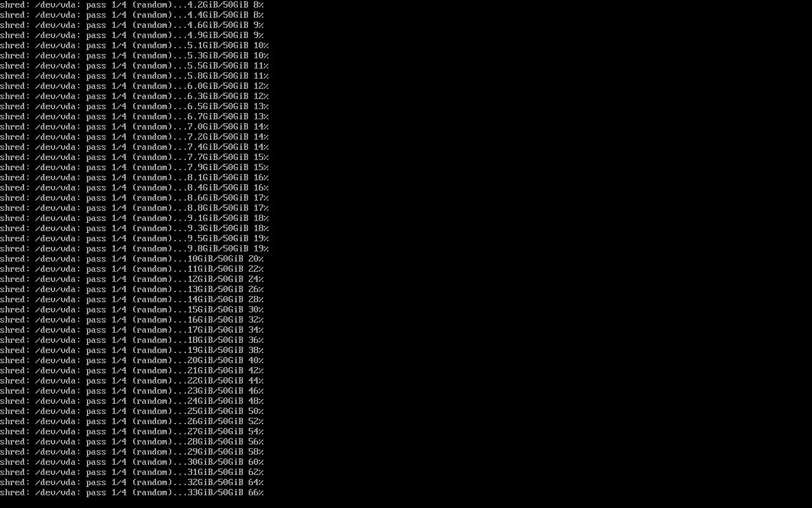Click the output line 7.9GiB/50GiB 15%
Image resolution: width=812 pixels, height=508 pixels.
[x=134, y=168]
